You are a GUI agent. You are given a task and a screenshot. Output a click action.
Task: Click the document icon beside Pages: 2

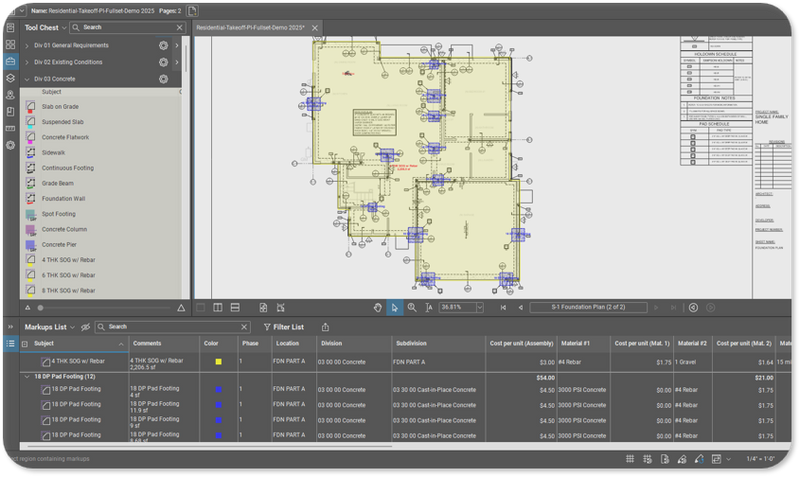pyautogui.click(x=192, y=10)
